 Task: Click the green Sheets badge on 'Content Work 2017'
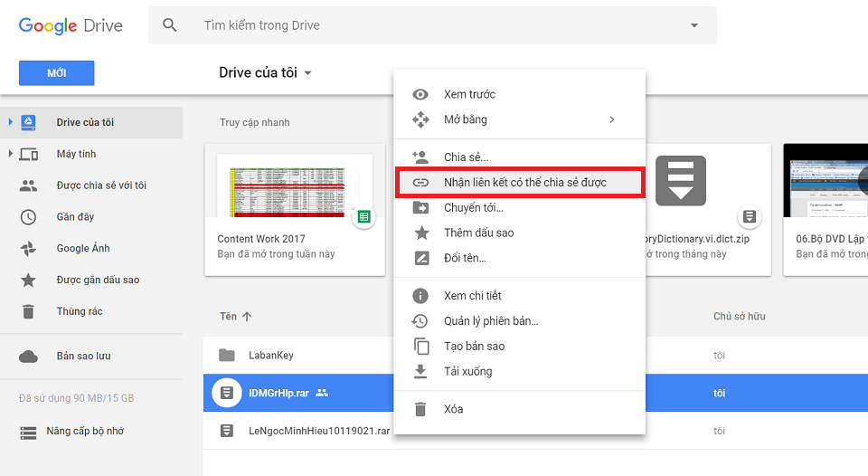click(x=363, y=216)
